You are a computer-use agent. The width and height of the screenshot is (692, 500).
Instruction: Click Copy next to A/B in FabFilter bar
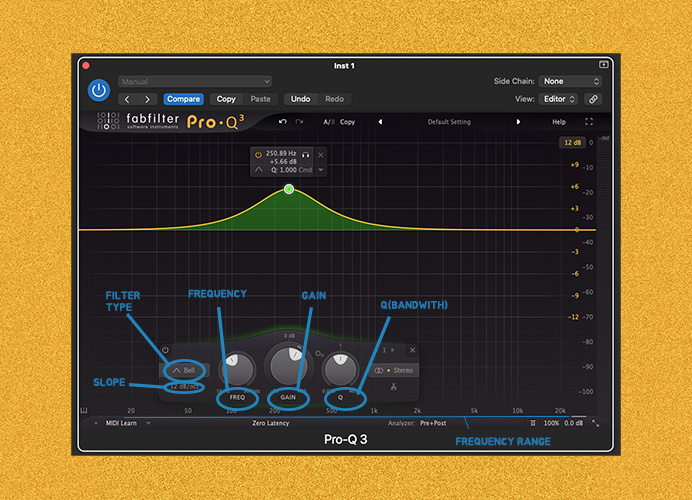click(x=347, y=122)
